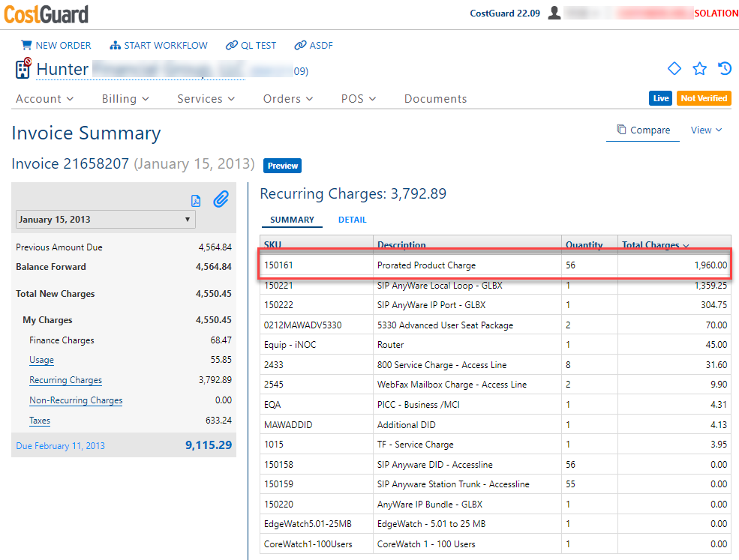Open the history revert icon
Viewport: 739px width, 560px height.
[x=725, y=68]
